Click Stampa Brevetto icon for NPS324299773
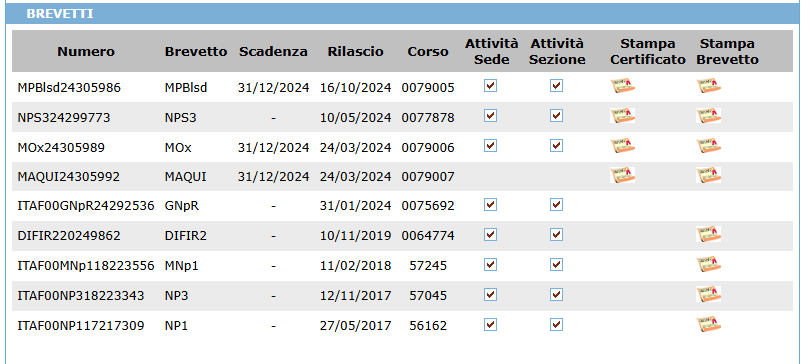 [709, 115]
